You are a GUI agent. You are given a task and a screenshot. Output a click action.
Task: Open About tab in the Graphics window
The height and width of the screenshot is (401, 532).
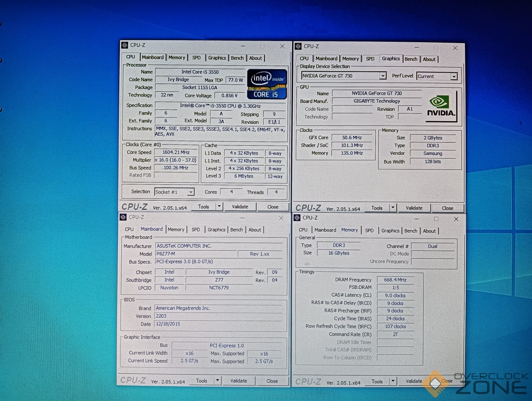tap(429, 59)
